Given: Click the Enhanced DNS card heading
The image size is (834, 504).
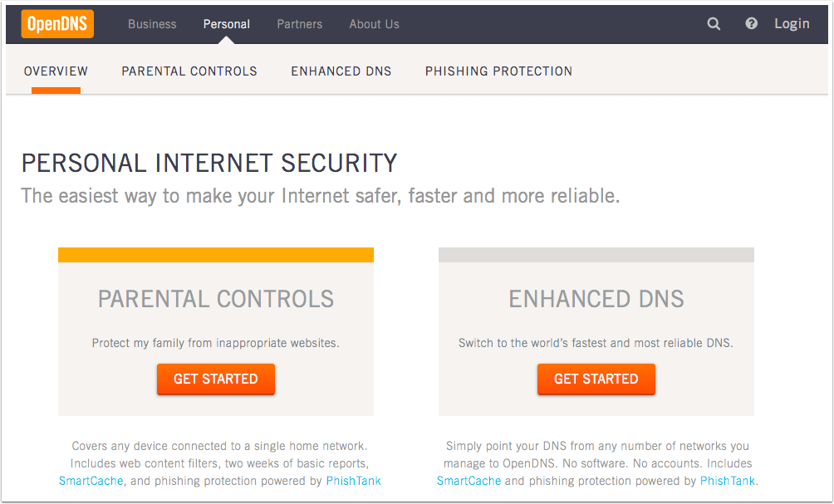Looking at the screenshot, I should [x=596, y=299].
